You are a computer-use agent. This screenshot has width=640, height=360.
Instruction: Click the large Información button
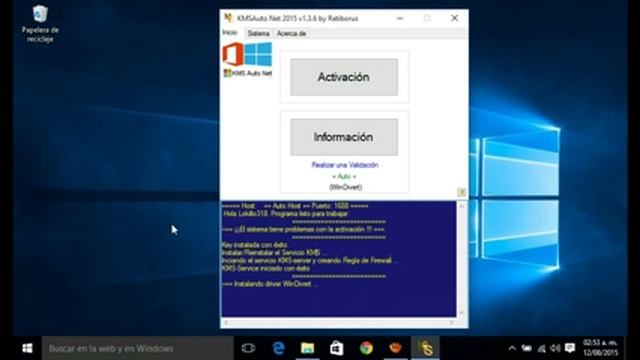(x=344, y=137)
